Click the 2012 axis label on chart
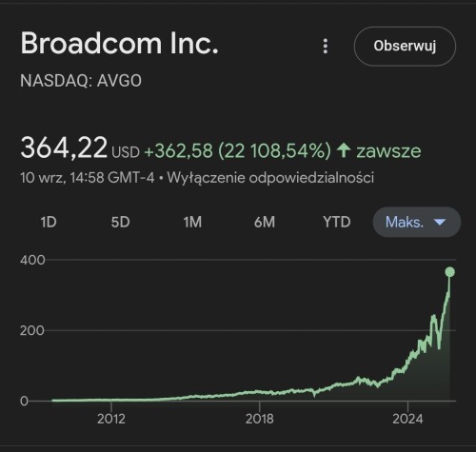Screen dimensions: 476x452 point(111,419)
